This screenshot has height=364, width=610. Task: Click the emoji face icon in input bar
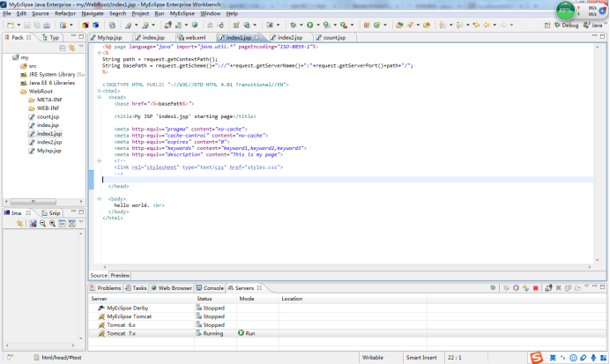click(573, 358)
